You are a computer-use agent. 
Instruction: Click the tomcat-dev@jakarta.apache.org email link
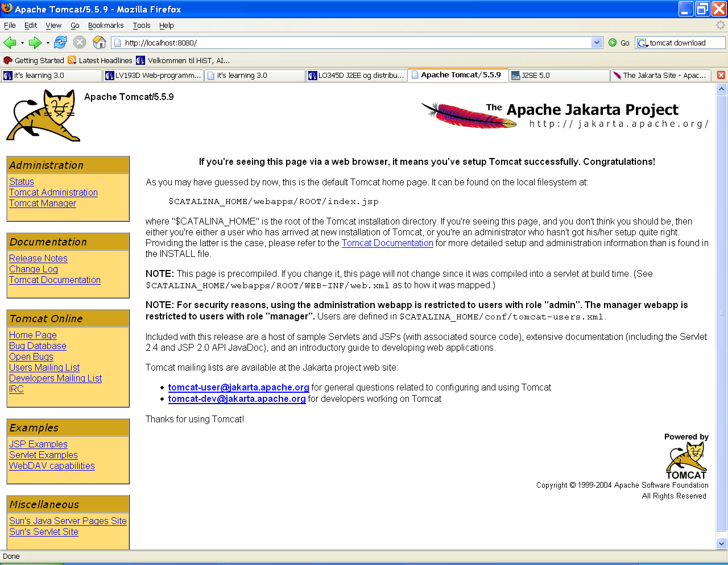pyautogui.click(x=237, y=398)
